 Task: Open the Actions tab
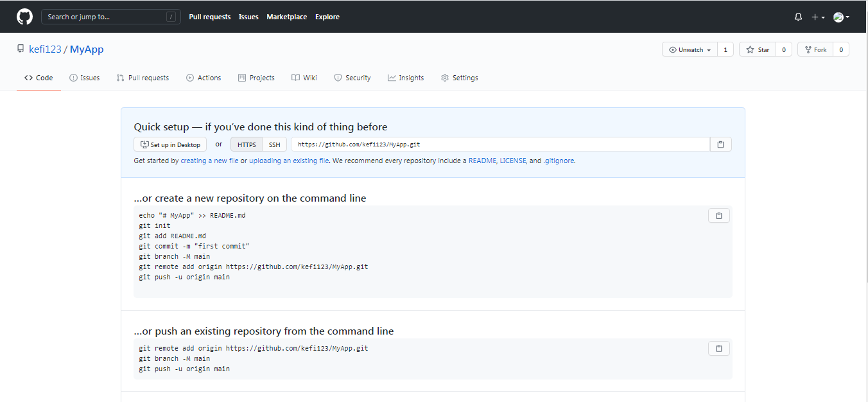point(204,78)
